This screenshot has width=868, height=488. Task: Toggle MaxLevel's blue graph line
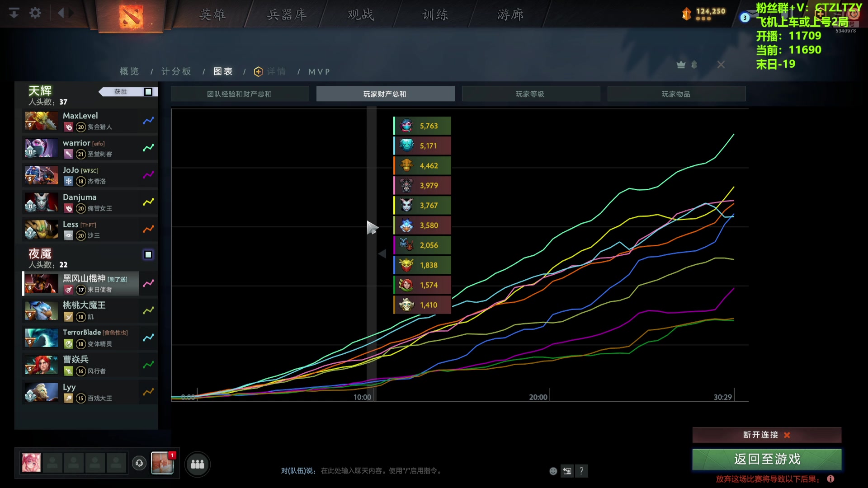click(148, 121)
